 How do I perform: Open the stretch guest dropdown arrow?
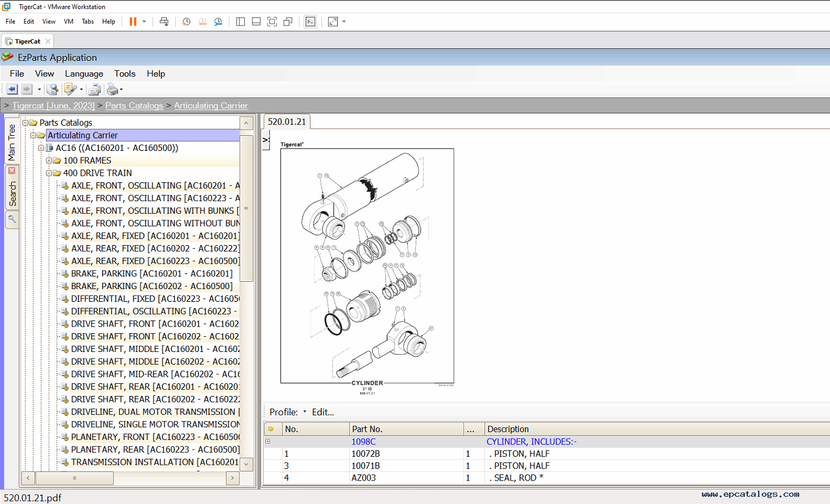click(x=344, y=22)
